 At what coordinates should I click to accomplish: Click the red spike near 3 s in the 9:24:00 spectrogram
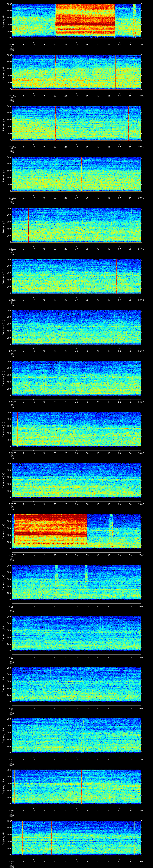click(x=17, y=429)
